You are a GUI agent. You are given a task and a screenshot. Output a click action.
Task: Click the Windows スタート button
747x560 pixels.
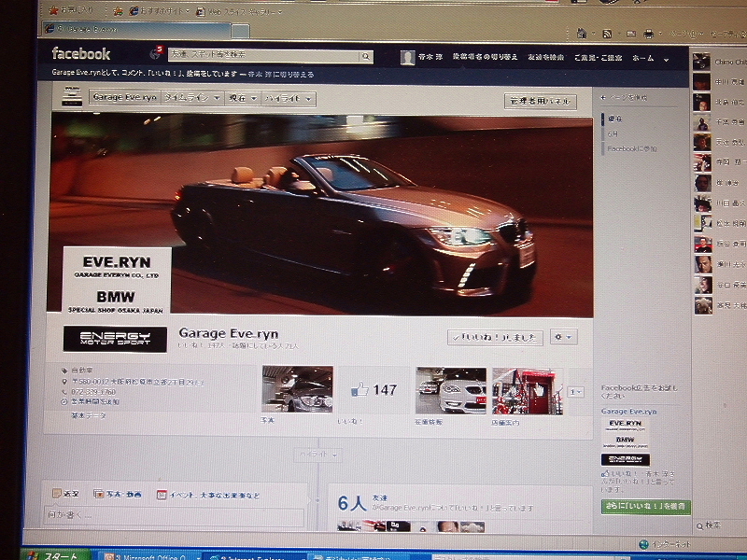tap(56, 554)
